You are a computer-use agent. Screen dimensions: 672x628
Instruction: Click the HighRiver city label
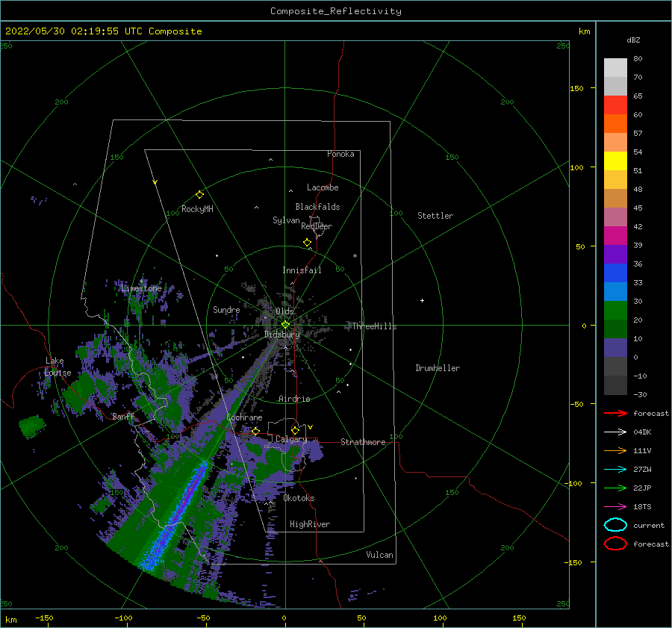310,524
